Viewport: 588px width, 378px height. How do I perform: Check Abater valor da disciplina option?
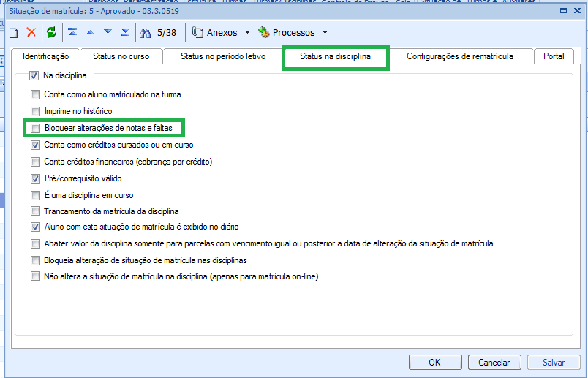coord(35,244)
